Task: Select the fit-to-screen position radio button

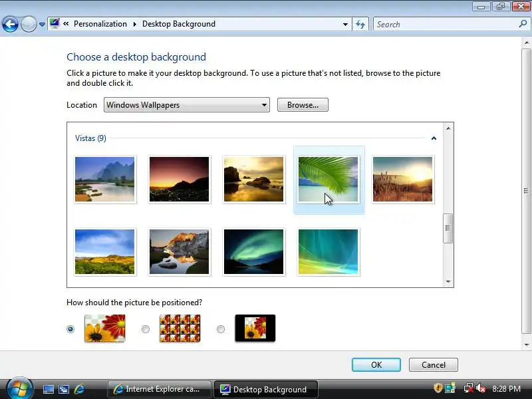Action: 70,329
